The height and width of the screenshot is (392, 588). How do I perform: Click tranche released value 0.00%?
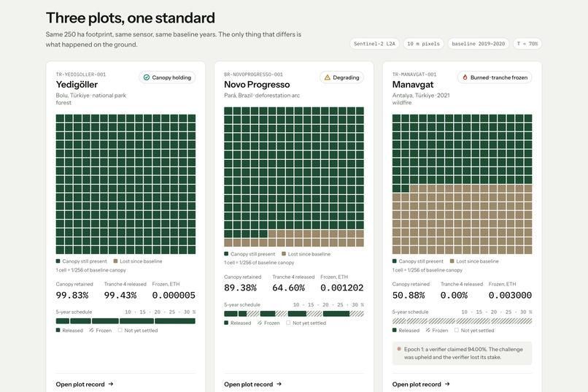454,295
